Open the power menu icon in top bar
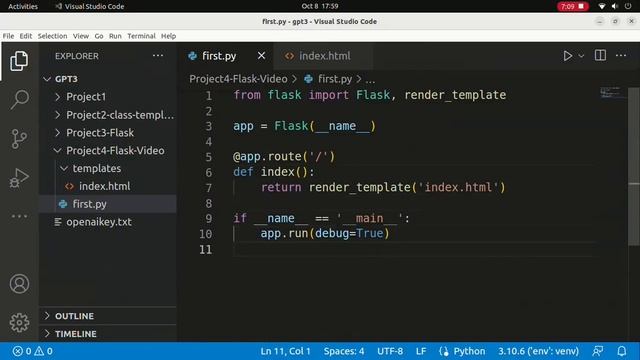 [x=628, y=6]
